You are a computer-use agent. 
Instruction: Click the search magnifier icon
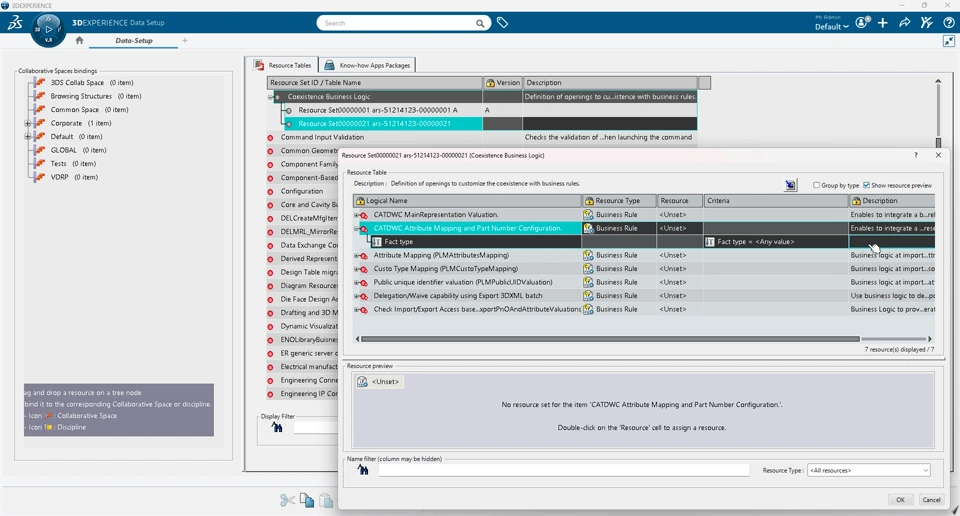pyautogui.click(x=480, y=23)
